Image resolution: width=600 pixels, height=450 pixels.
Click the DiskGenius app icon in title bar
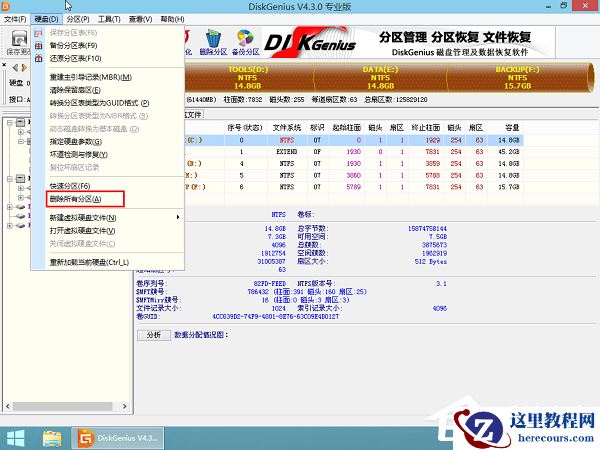pos(5,6)
